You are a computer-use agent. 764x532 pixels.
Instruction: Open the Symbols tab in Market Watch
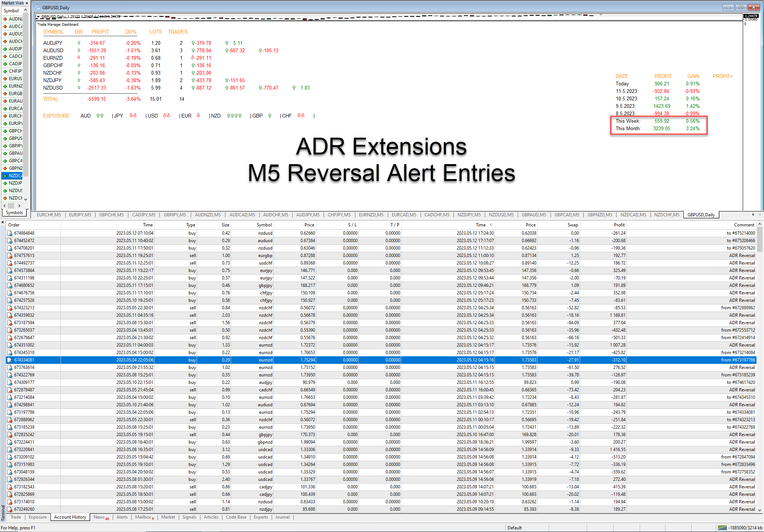[15, 213]
